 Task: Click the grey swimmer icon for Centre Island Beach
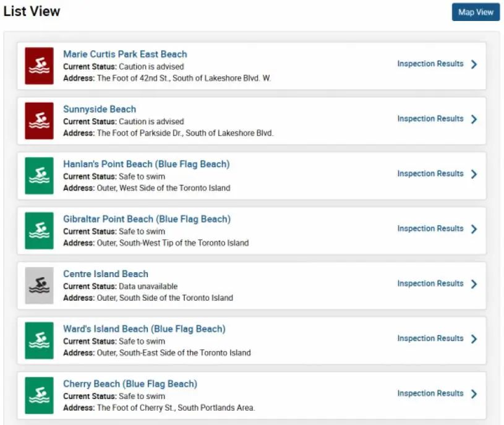coord(39,286)
